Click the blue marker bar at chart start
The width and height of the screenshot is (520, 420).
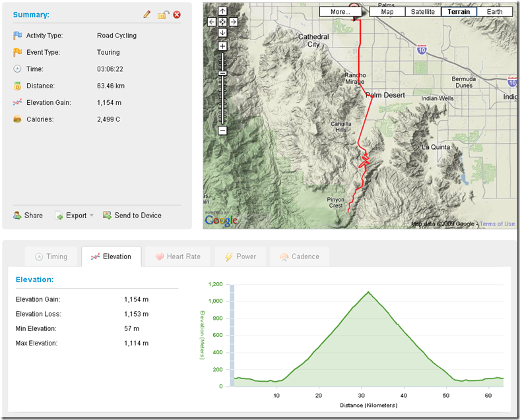232,336
